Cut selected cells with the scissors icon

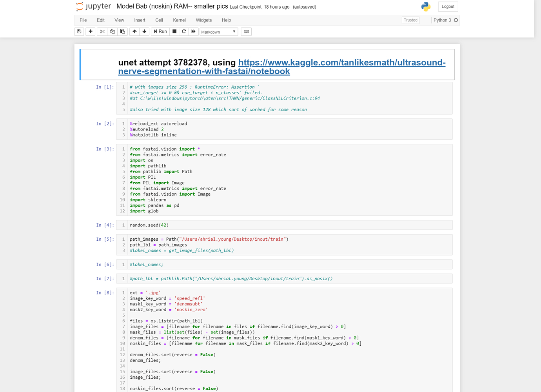102,31
